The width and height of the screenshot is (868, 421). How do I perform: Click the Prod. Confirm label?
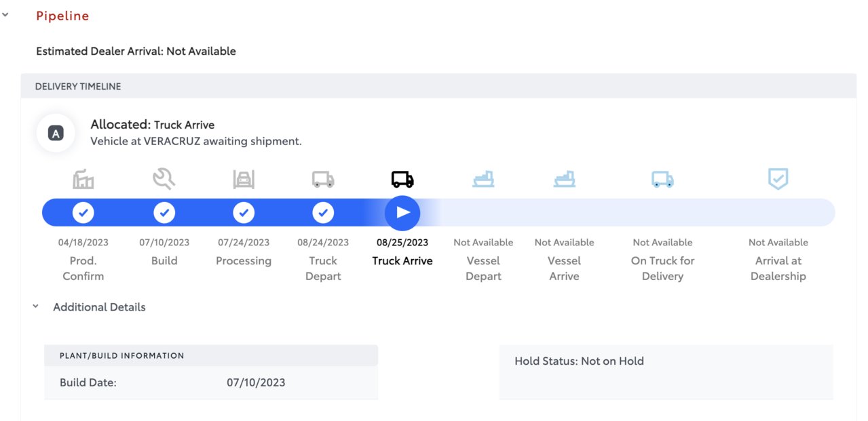point(83,268)
